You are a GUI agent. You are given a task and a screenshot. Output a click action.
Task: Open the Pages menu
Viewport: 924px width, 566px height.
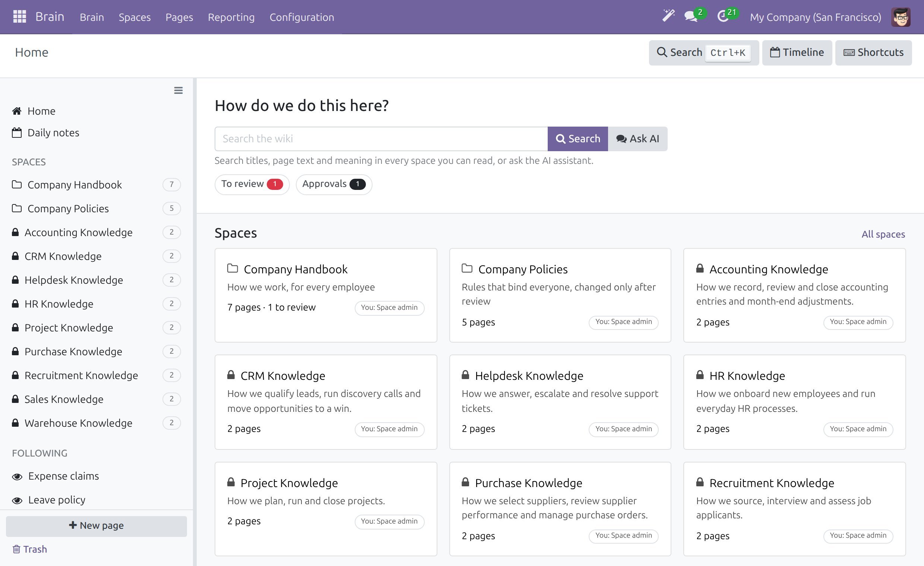179,17
